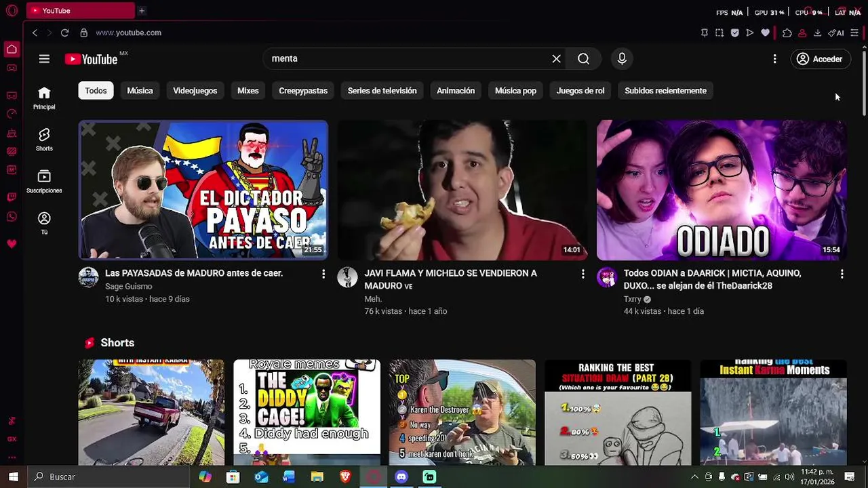This screenshot has width=868, height=488.
Task: Open Suscripciones in the YouTube sidebar
Action: tap(44, 182)
